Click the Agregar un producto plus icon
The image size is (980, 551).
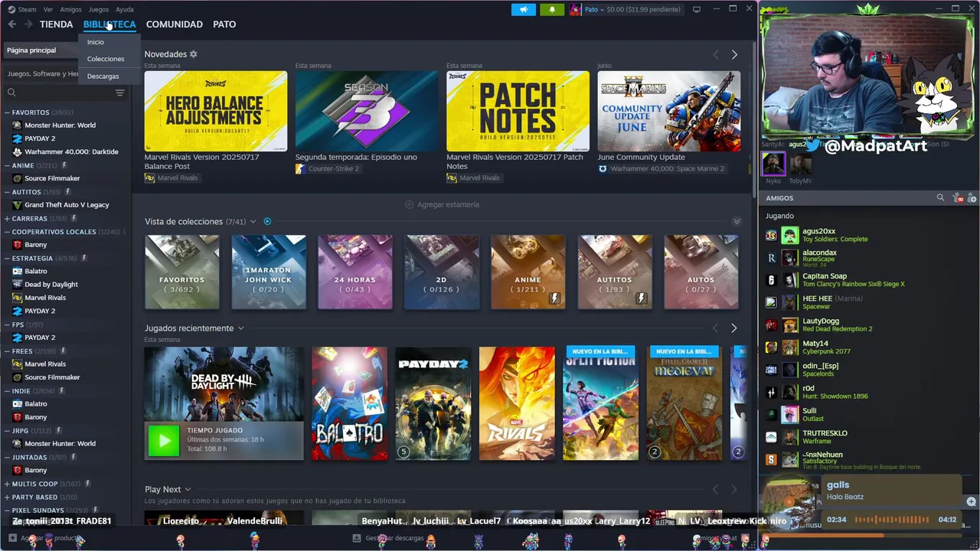click(x=12, y=538)
